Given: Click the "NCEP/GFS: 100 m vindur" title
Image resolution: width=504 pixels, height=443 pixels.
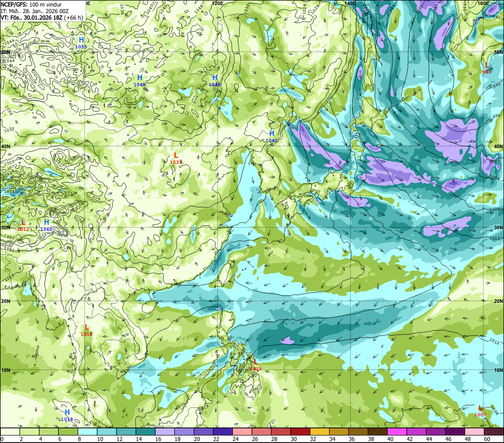Looking at the screenshot, I should [31, 5].
